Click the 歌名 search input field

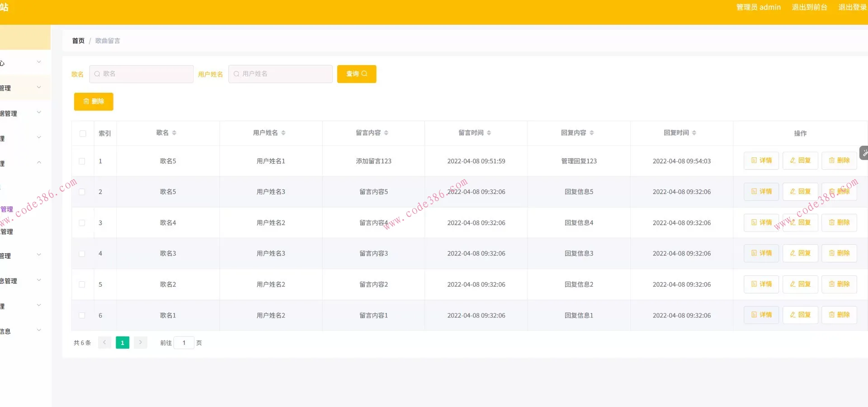[x=142, y=74]
